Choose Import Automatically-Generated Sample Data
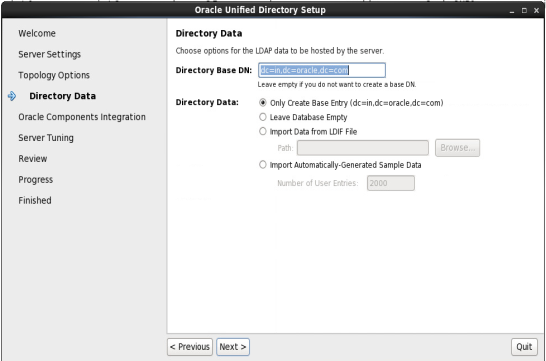 [263, 165]
